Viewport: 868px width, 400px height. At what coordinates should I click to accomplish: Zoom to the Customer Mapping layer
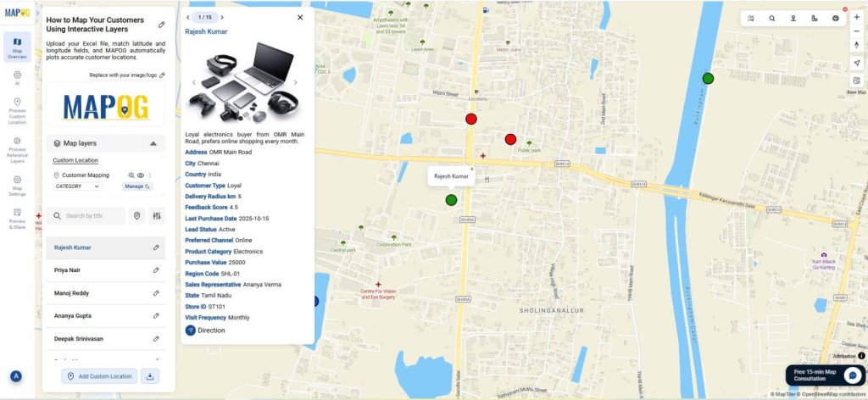point(131,175)
